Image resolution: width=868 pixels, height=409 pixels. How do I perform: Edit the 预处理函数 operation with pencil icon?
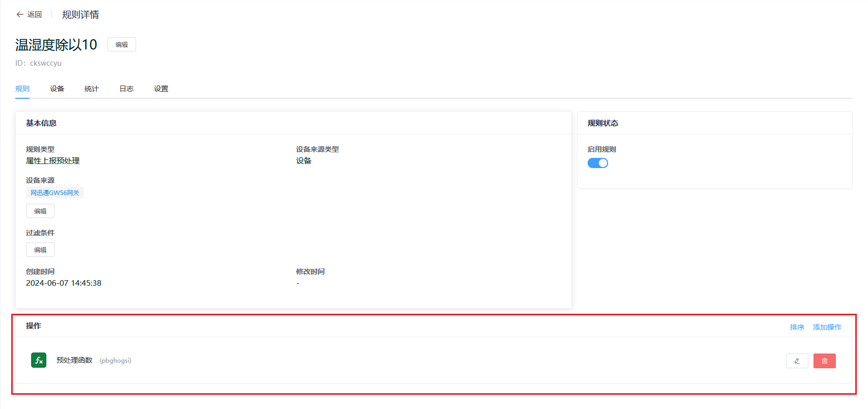tap(797, 361)
